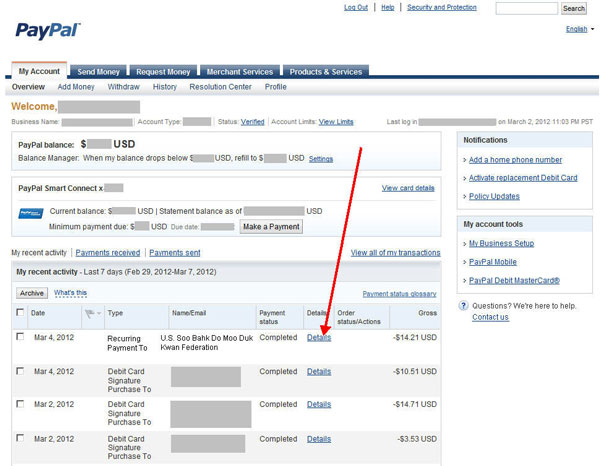Open Payments received link

pos(108,253)
